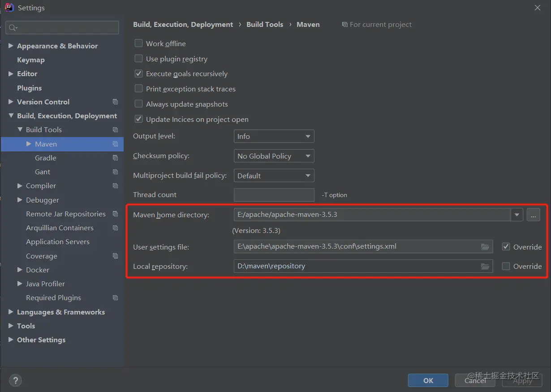This screenshot has width=551, height=392.
Task: Expand Appearance & Behavior section
Action: point(11,46)
